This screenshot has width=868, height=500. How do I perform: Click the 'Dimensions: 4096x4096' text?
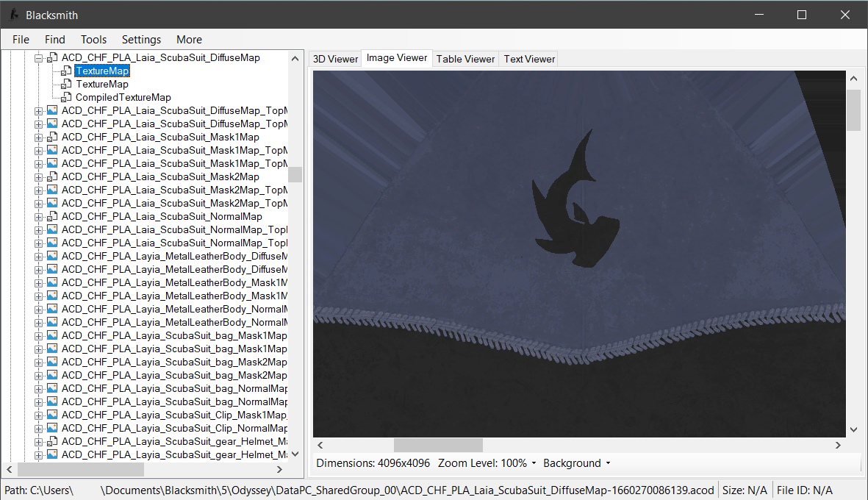pos(373,463)
